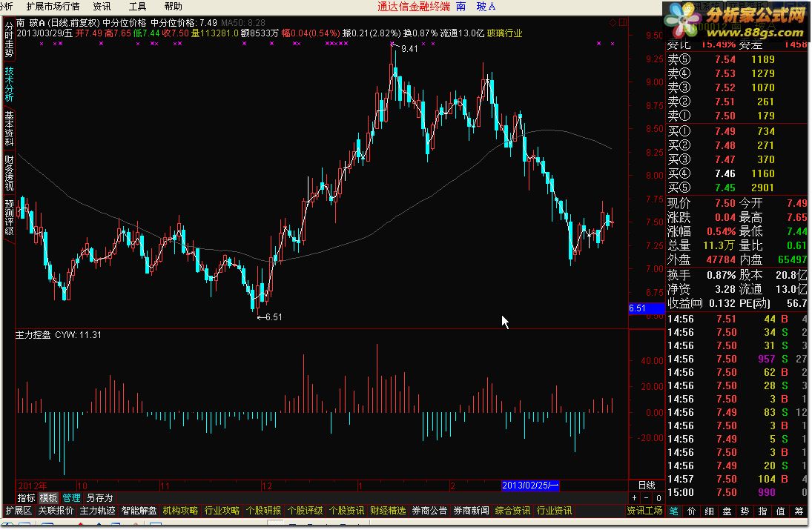
Task: Click the 管理 tab below the chart
Action: pos(71,498)
